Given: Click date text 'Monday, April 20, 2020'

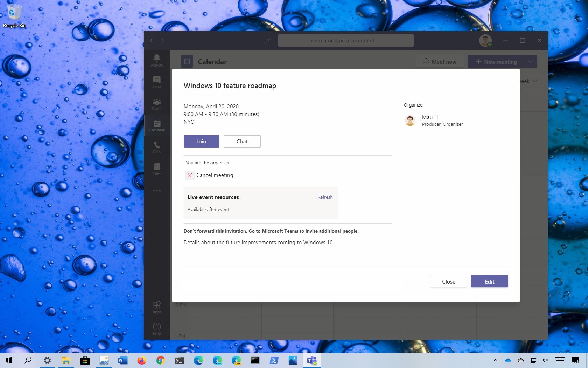Looking at the screenshot, I should pos(211,107).
